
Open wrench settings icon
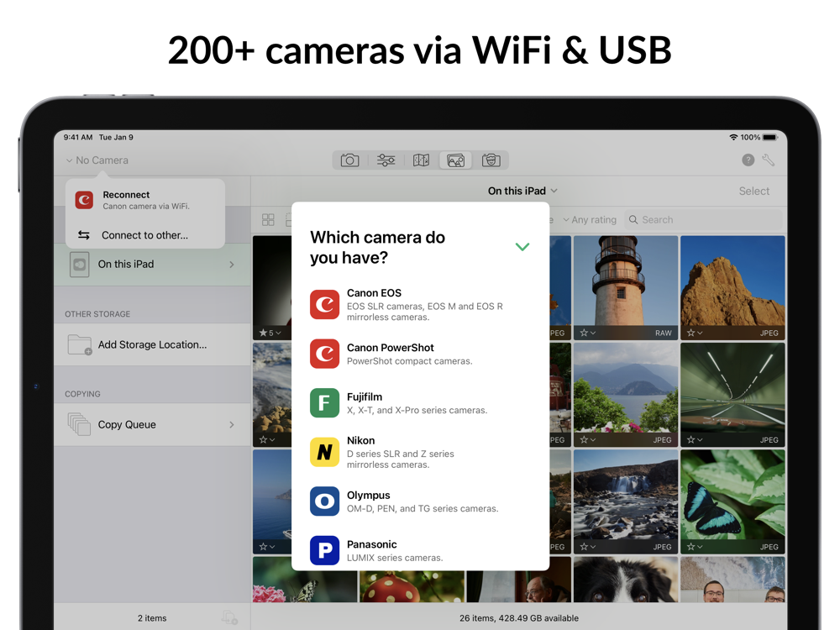pos(769,160)
